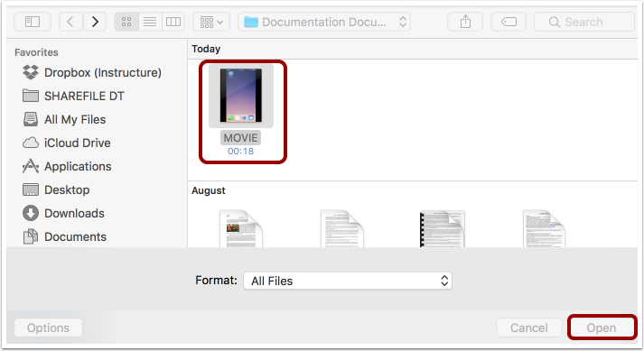The image size is (644, 351).
Task: Click the Cancel button
Action: 528,328
